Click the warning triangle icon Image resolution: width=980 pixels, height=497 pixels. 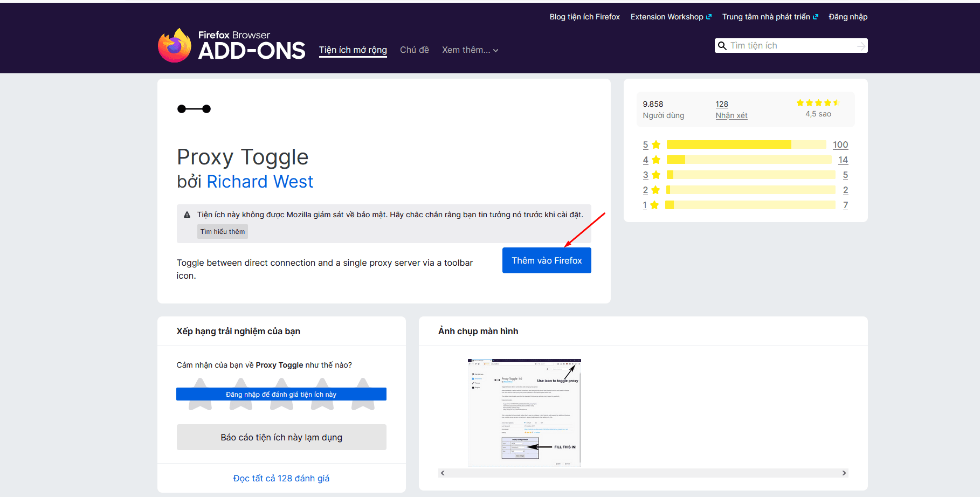pyautogui.click(x=187, y=215)
